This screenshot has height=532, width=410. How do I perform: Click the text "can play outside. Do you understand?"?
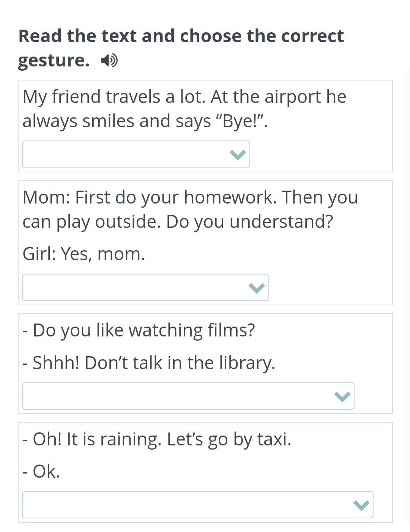pyautogui.click(x=177, y=221)
